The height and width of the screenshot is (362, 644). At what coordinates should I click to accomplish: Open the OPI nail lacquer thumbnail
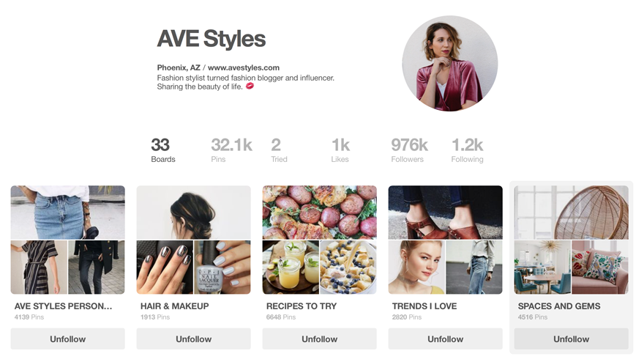pyautogui.click(x=222, y=267)
